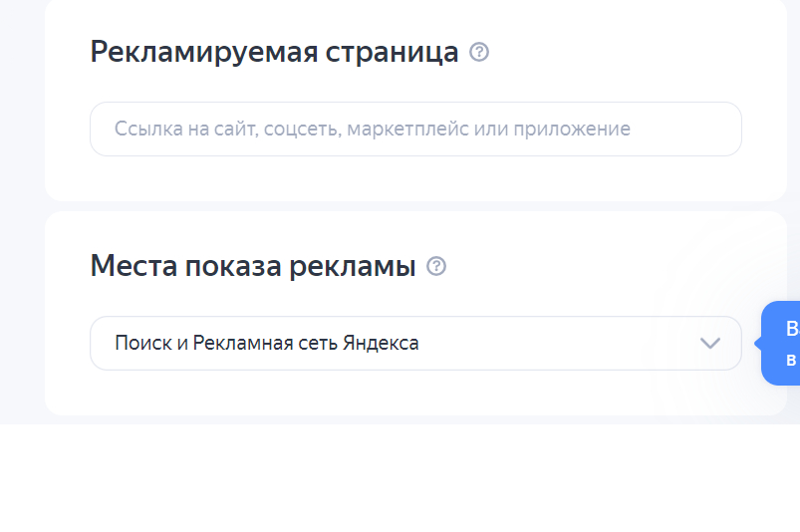
Task: Open the Поиск и Рекламная сеть Яндекса dropdown
Action: (x=415, y=344)
